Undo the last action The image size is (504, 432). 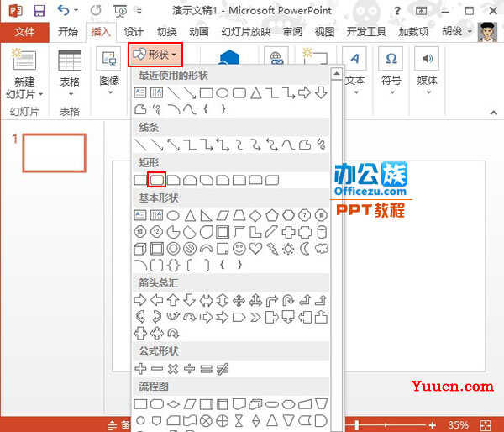pyautogui.click(x=63, y=11)
